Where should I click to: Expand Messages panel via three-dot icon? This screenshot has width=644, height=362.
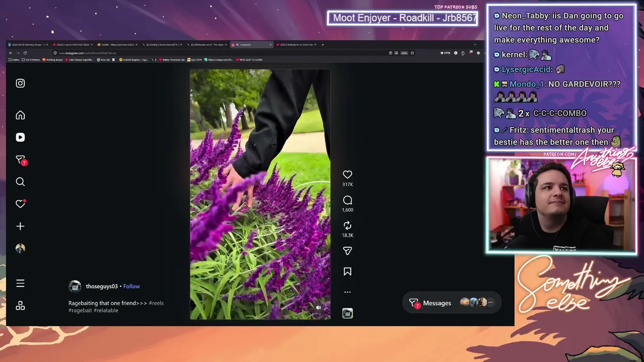[x=491, y=303]
